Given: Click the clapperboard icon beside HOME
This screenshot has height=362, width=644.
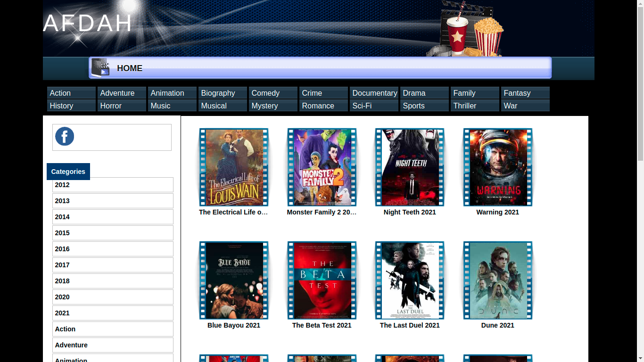Looking at the screenshot, I should click(100, 68).
